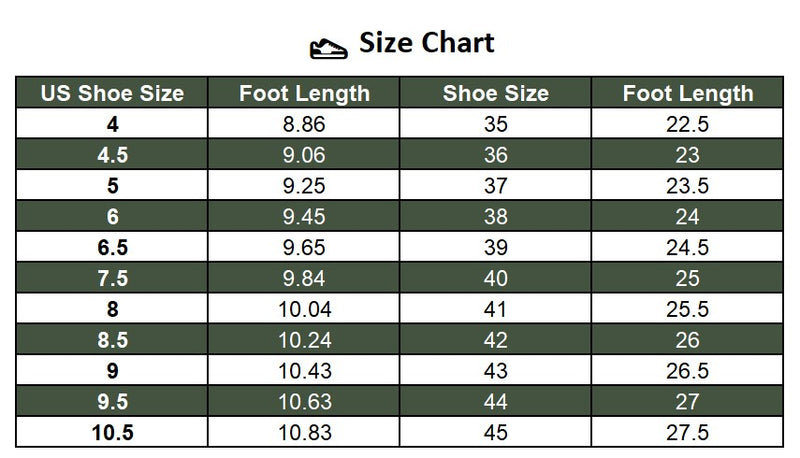Click the 9.45 foot length cell
This screenshot has width=800, height=458.
point(304,216)
